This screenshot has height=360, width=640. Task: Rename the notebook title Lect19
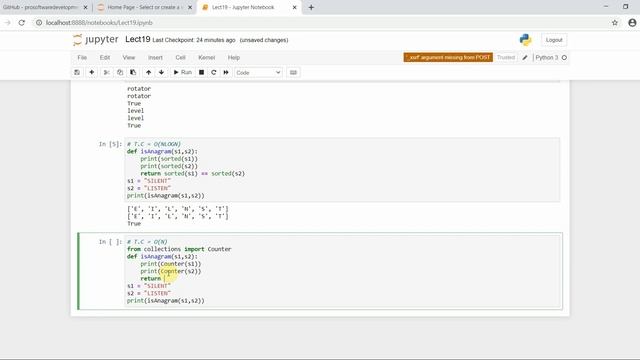pyautogui.click(x=138, y=40)
